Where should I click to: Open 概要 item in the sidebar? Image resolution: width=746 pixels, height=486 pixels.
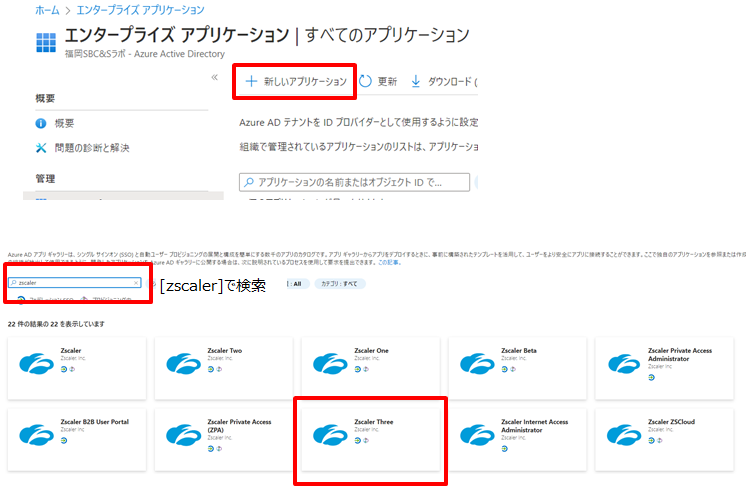[64, 124]
